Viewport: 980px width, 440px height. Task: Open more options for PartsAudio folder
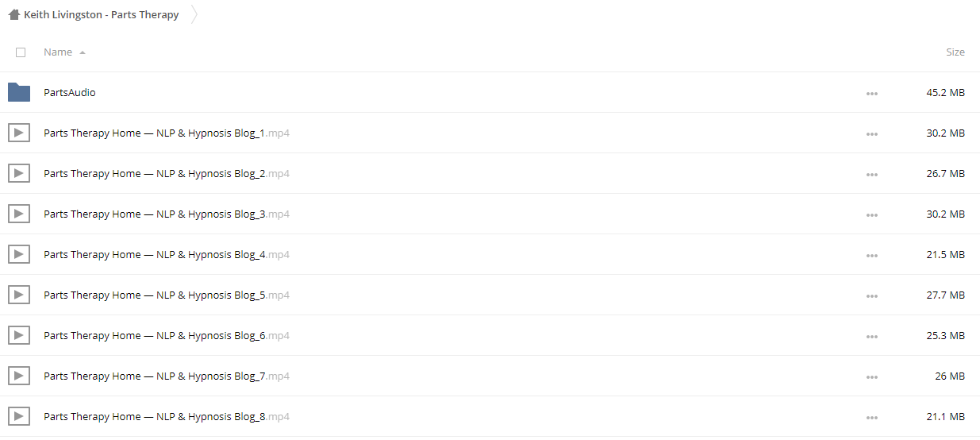coord(872,93)
